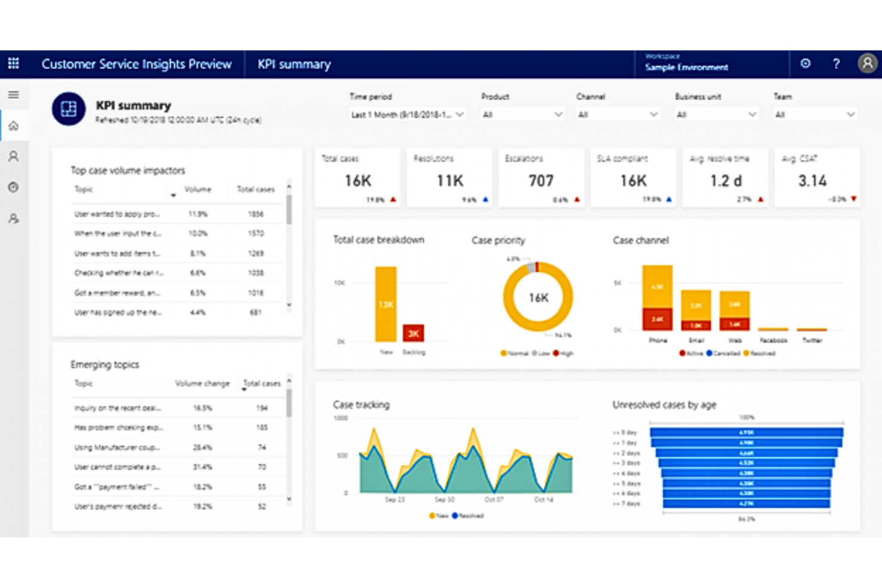Select the user profile icon in the sidebar
882x588 pixels.
[x=13, y=156]
